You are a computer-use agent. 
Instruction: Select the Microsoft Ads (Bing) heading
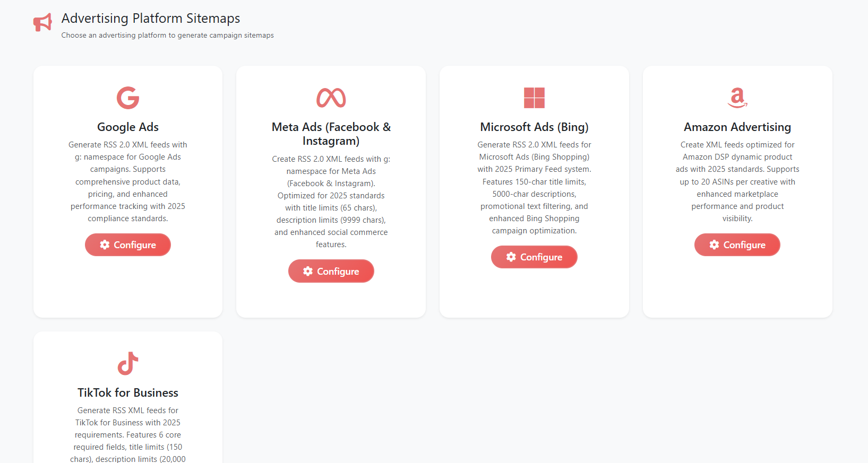[x=534, y=127]
